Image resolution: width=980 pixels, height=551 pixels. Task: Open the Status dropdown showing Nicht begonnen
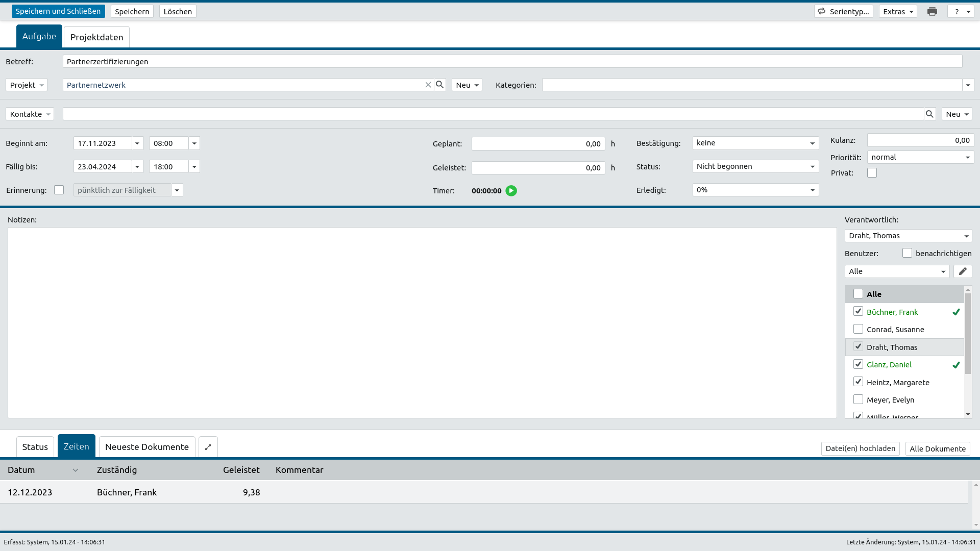point(755,166)
